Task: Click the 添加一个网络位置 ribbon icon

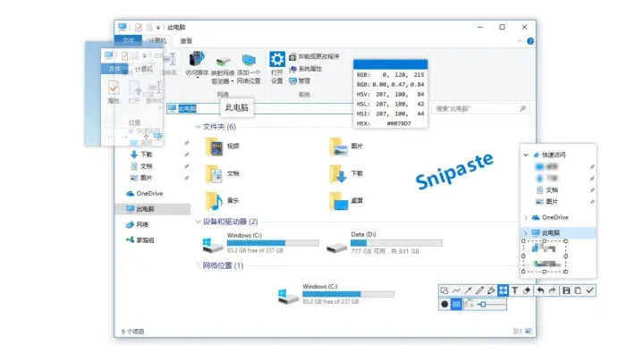Action: pos(249,60)
